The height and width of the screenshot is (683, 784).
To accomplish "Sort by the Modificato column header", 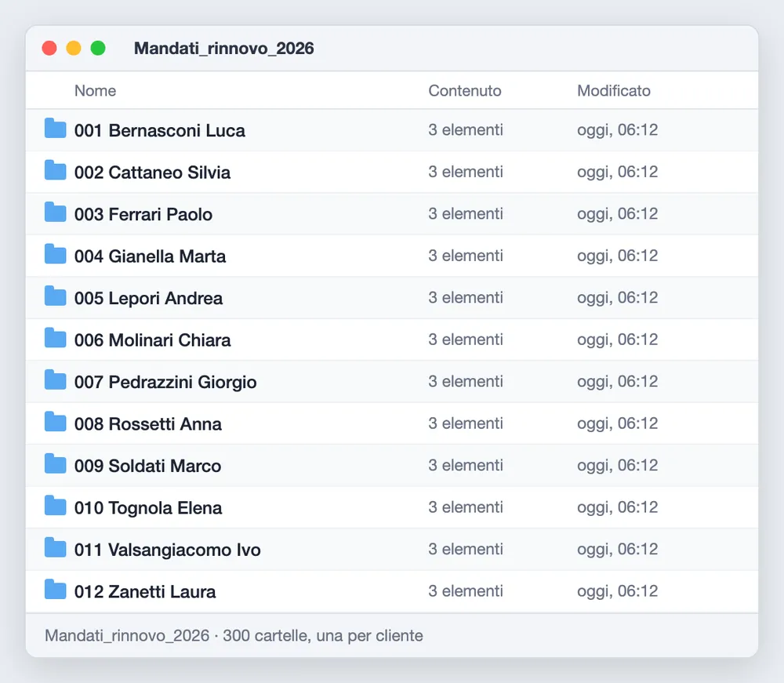I will [614, 90].
